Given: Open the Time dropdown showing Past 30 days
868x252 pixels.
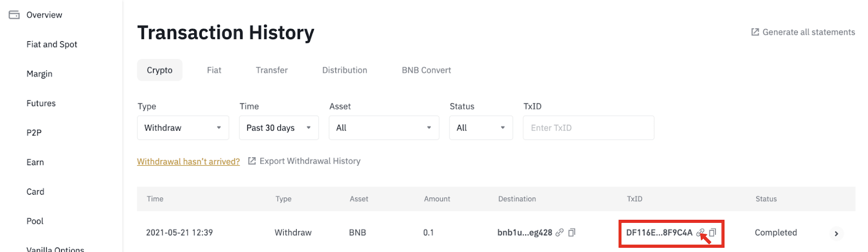Looking at the screenshot, I should point(279,128).
